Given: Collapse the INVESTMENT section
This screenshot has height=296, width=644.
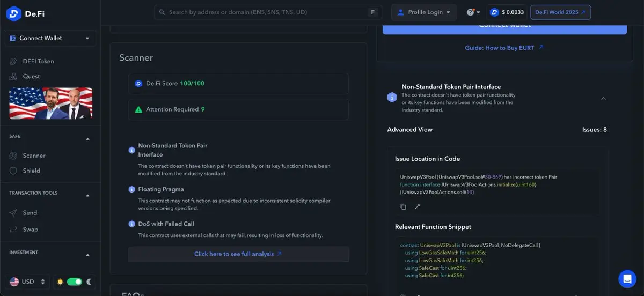Looking at the screenshot, I should coord(88,255).
